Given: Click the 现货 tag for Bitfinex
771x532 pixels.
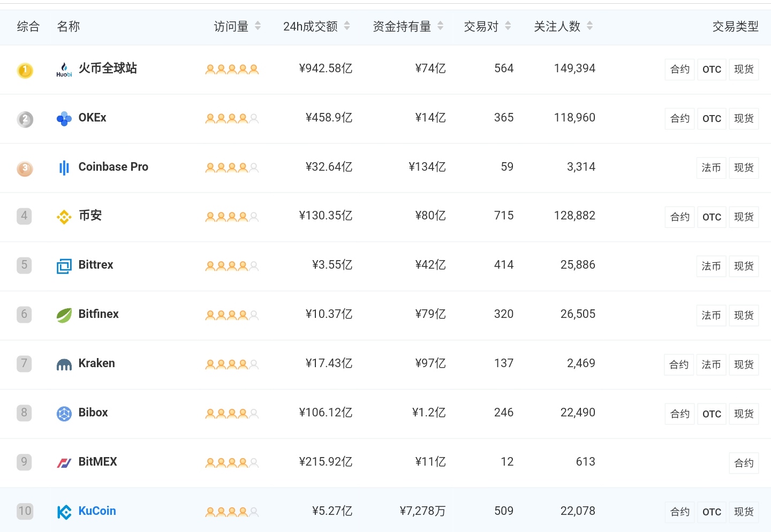Looking at the screenshot, I should (x=744, y=315).
